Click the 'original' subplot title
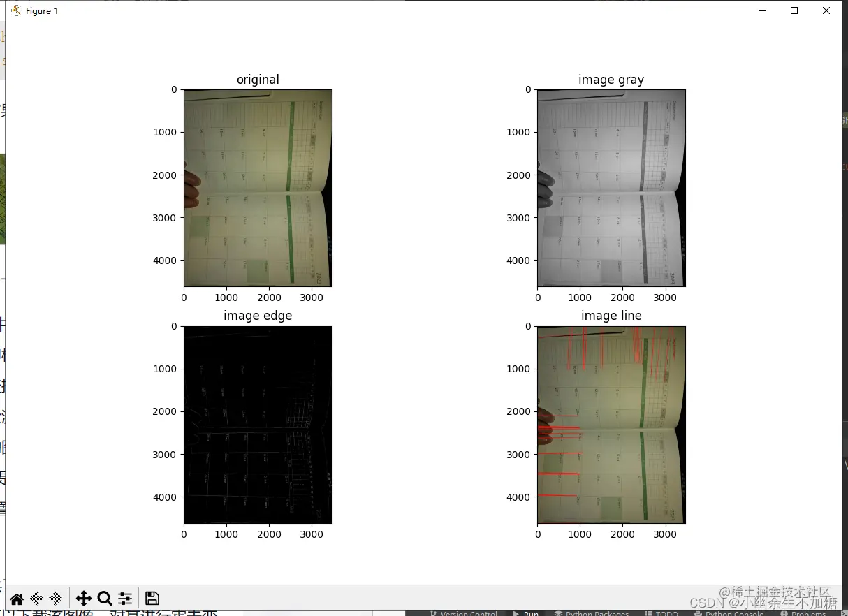 (x=258, y=80)
